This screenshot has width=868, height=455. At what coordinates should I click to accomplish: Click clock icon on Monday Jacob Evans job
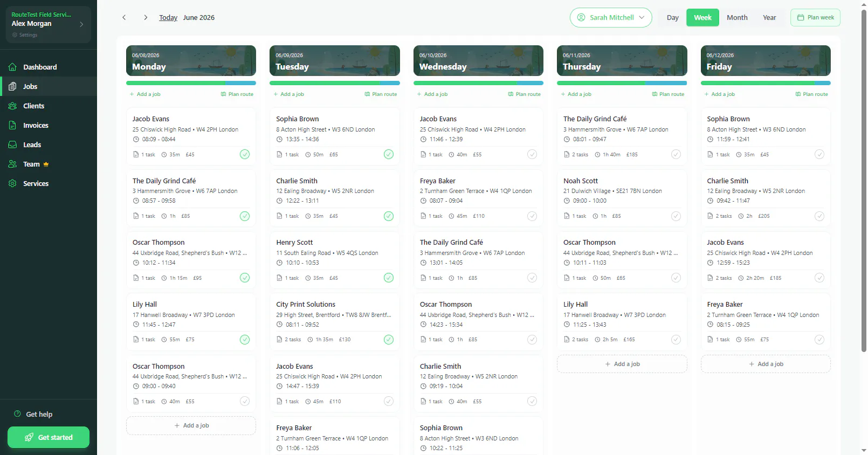tap(136, 139)
